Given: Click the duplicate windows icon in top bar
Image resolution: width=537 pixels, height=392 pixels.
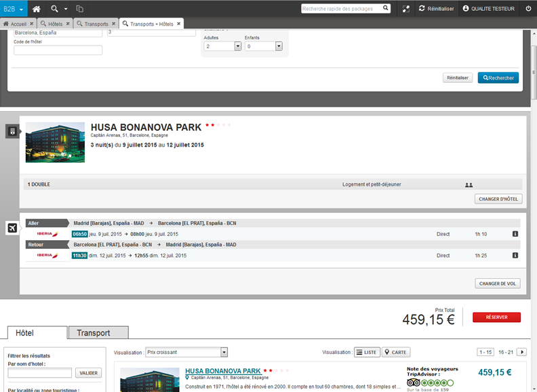Looking at the screenshot, I should pyautogui.click(x=79, y=9).
